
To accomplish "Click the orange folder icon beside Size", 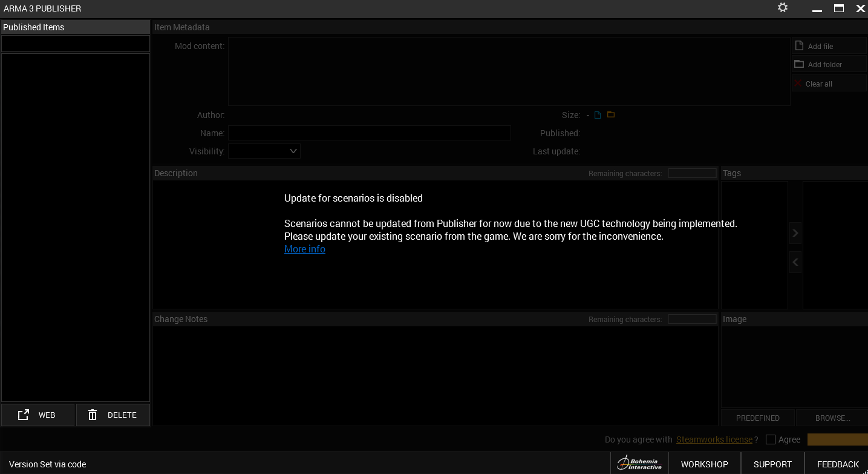I will 611,115.
